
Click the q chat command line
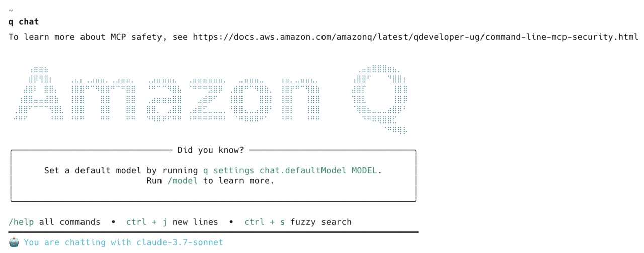coord(24,22)
